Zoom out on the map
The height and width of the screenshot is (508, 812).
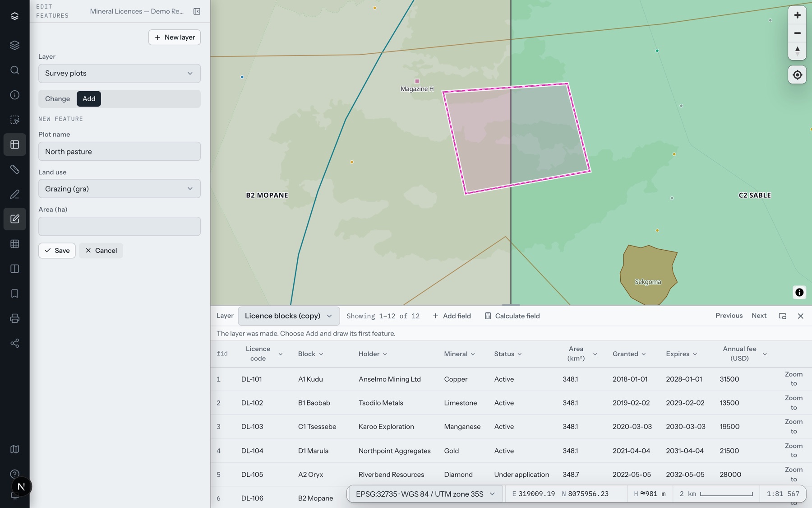coord(797,33)
